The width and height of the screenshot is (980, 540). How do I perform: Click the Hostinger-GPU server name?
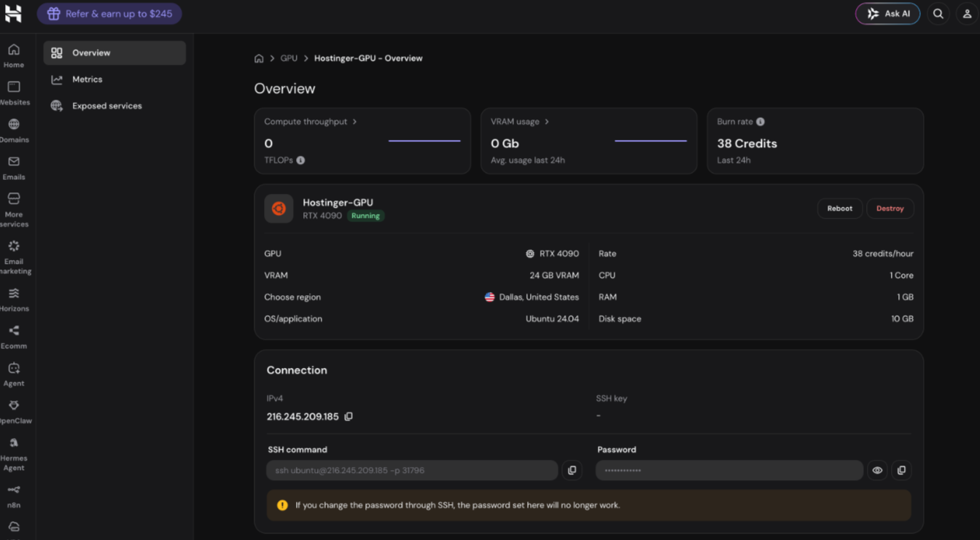pos(338,203)
